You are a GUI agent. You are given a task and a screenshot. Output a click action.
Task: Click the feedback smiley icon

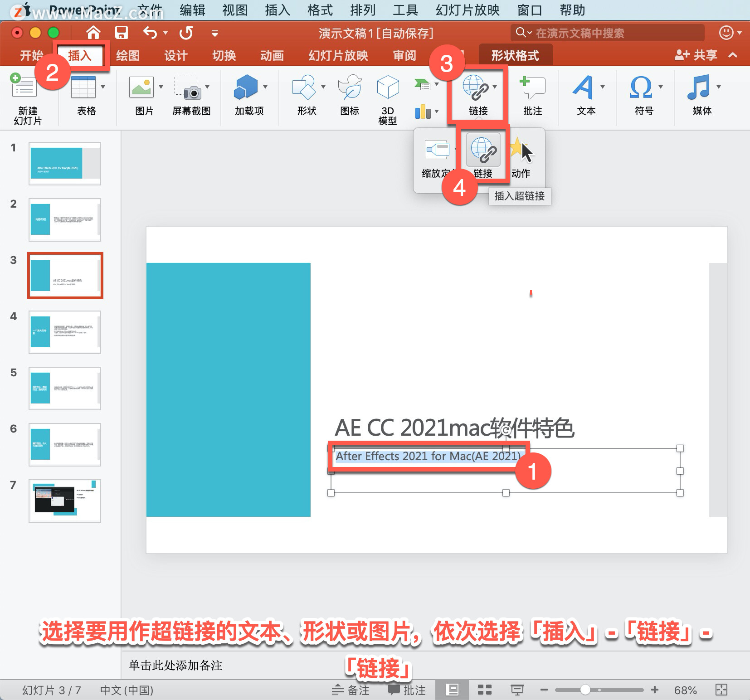[x=726, y=33]
